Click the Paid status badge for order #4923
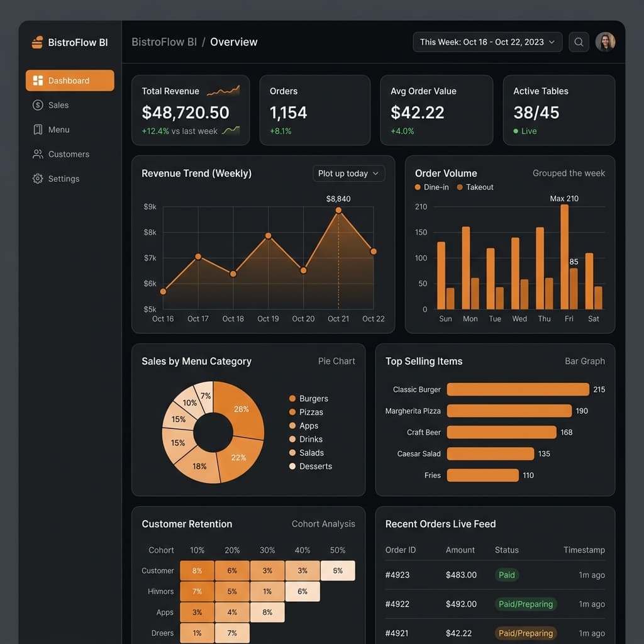Screen dimensions: 644x644 click(507, 575)
